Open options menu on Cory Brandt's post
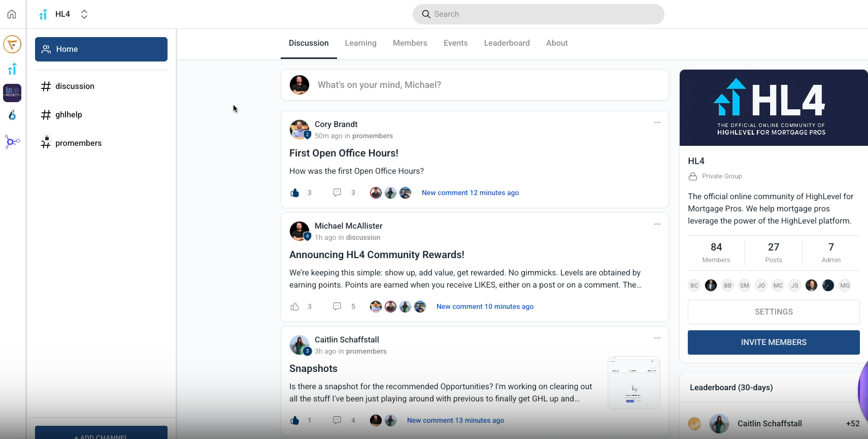 point(657,122)
